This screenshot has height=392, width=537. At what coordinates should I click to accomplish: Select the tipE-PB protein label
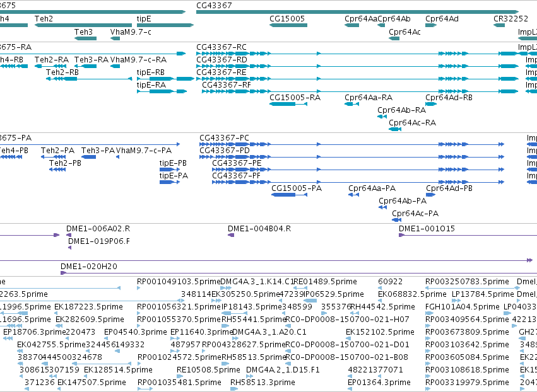(x=173, y=163)
